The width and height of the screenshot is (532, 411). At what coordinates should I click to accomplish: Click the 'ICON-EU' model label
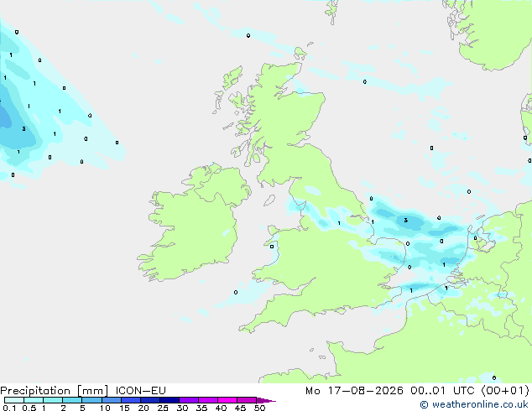(x=140, y=391)
